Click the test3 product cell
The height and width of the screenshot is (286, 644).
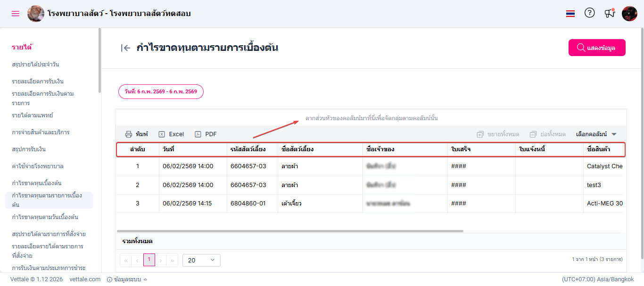(604, 185)
